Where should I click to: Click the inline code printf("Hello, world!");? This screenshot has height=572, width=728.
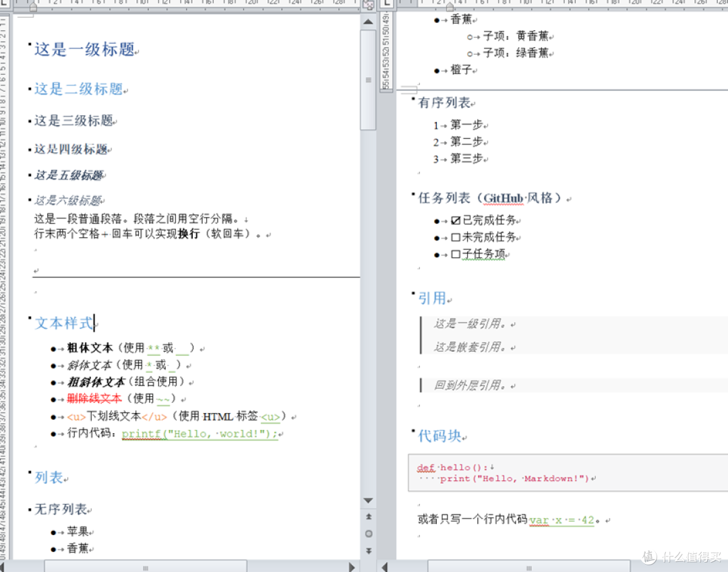pyautogui.click(x=200, y=434)
